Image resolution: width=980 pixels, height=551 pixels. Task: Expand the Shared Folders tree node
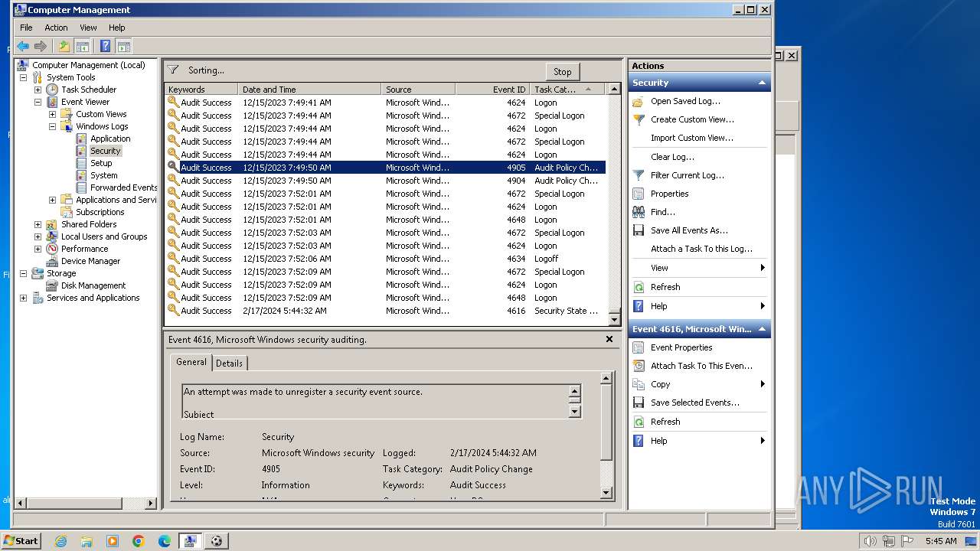38,224
